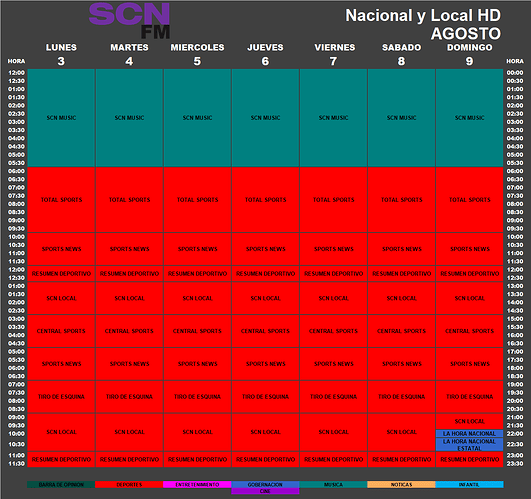Click Sunday's morning SPORTS NEWS cell

tap(470, 249)
